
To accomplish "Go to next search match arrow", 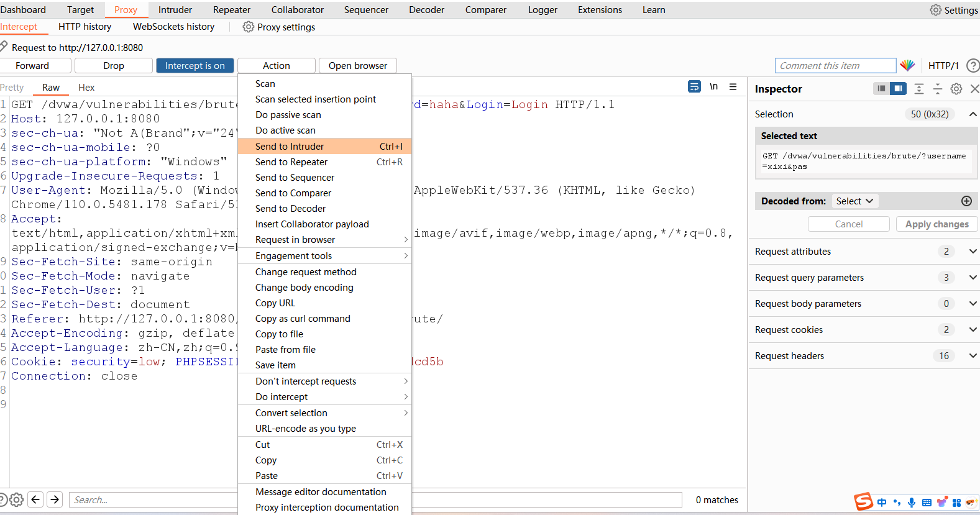I will [x=55, y=499].
